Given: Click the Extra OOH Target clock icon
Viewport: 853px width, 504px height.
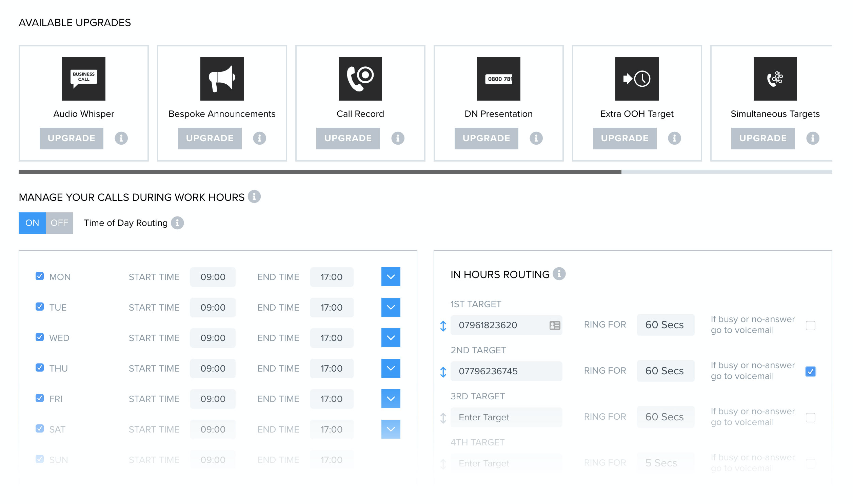Looking at the screenshot, I should [x=637, y=79].
